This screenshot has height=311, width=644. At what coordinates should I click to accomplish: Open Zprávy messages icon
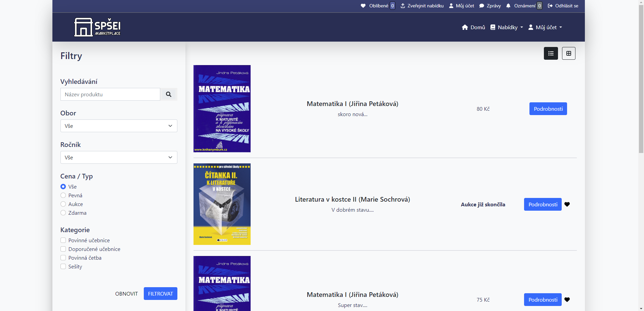(482, 6)
